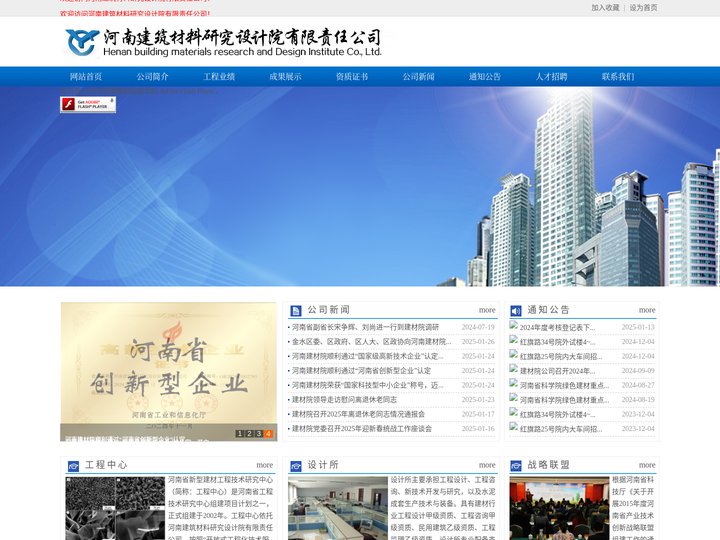Click date 2024-07-19 in news list
Image resolution: width=720 pixels, height=540 pixels.
pos(478,327)
